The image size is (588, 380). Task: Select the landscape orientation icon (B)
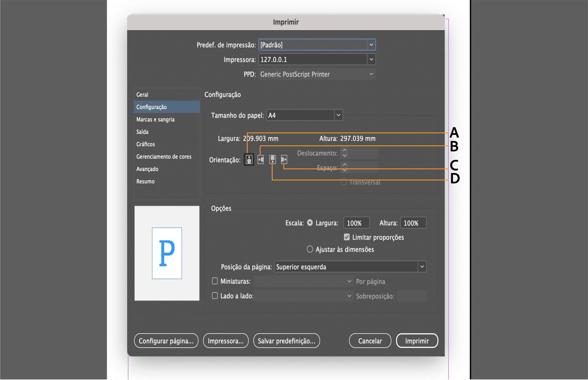click(x=261, y=160)
